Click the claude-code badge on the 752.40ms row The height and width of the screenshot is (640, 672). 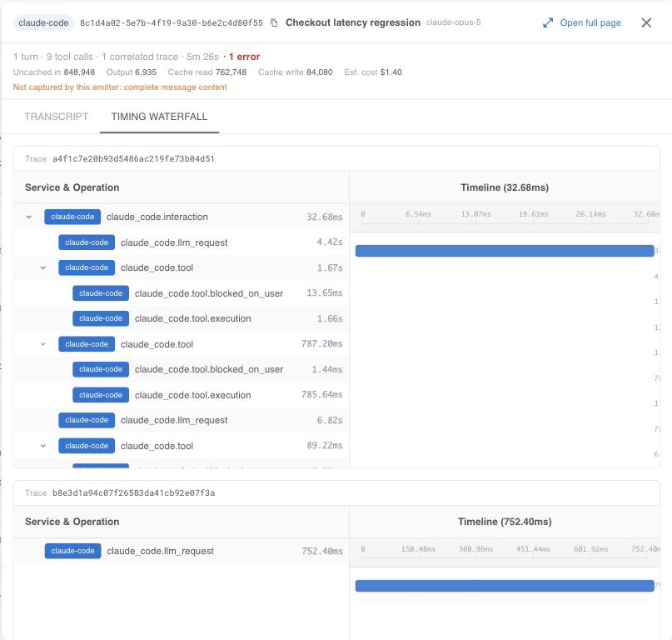click(x=72, y=551)
